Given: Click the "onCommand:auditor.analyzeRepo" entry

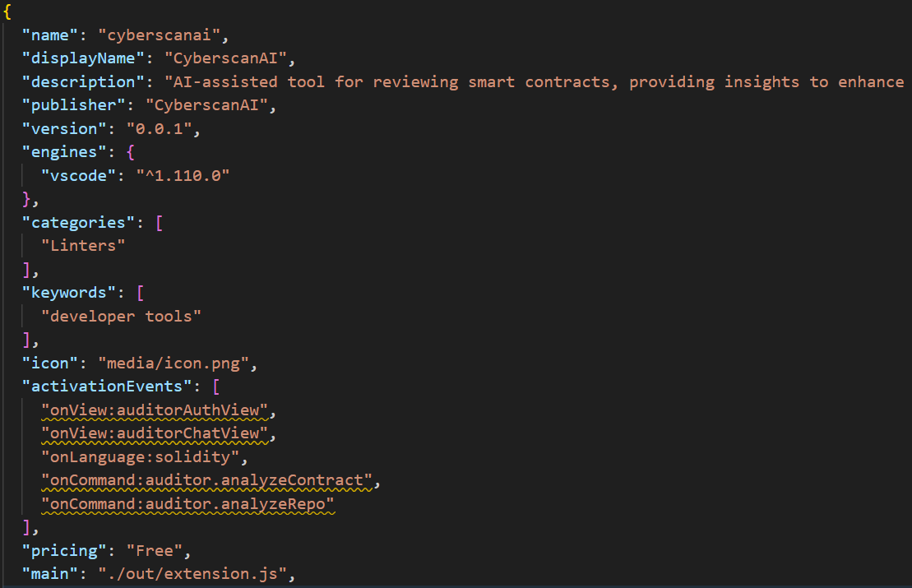Looking at the screenshot, I should point(187,504).
